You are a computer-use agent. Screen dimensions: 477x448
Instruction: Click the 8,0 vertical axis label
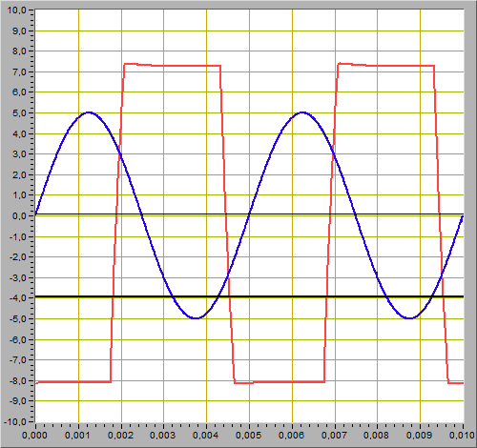tap(19, 51)
